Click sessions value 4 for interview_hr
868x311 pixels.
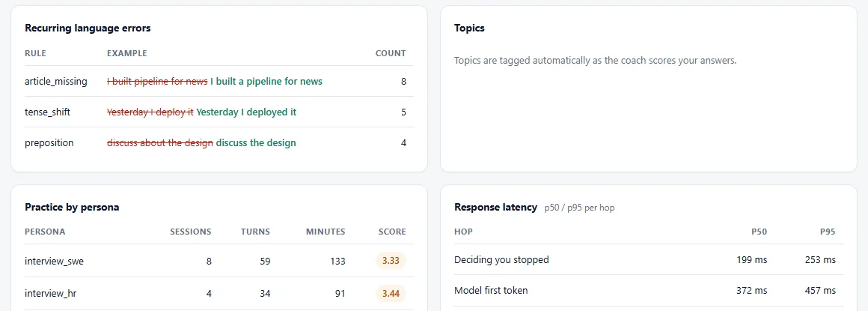pos(209,293)
